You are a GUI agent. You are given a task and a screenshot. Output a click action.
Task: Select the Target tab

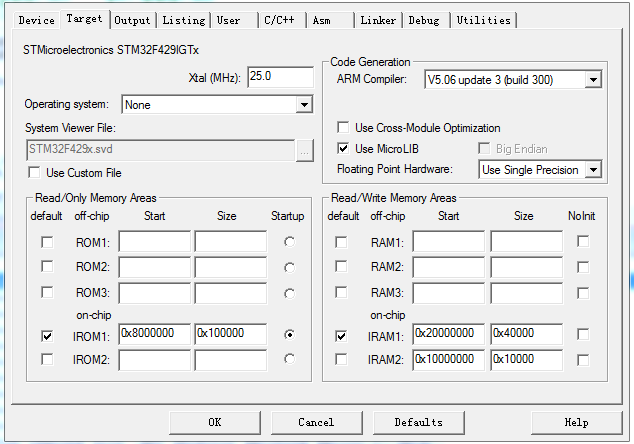[x=85, y=19]
